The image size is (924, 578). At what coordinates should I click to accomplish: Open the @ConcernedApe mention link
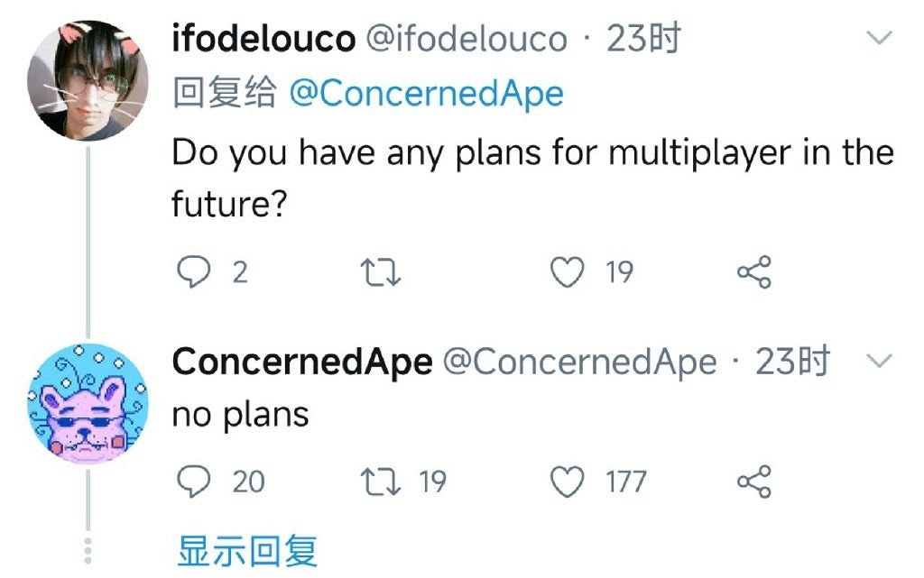[426, 94]
